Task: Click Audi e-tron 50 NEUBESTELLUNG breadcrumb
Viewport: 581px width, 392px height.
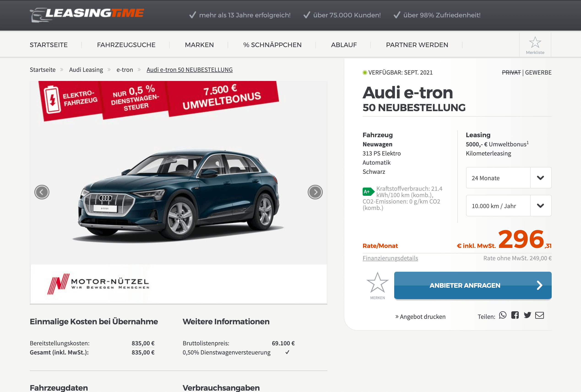Action: tap(190, 70)
